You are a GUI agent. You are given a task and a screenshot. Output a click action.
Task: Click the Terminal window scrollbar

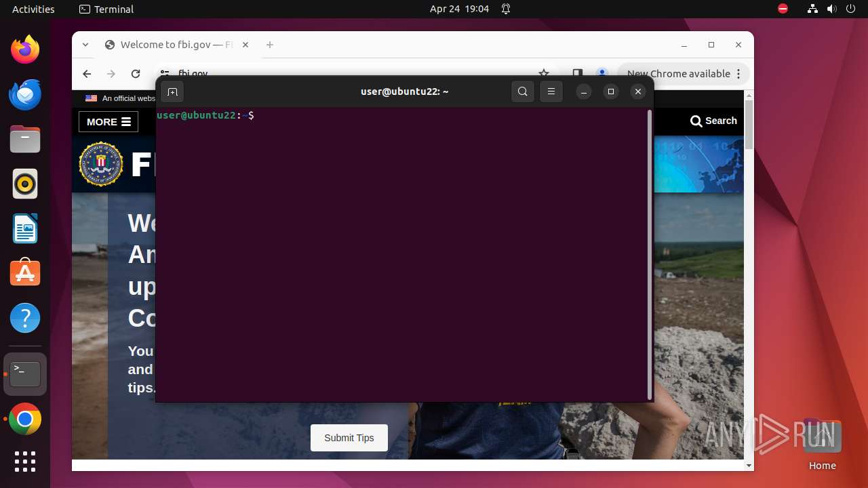650,255
